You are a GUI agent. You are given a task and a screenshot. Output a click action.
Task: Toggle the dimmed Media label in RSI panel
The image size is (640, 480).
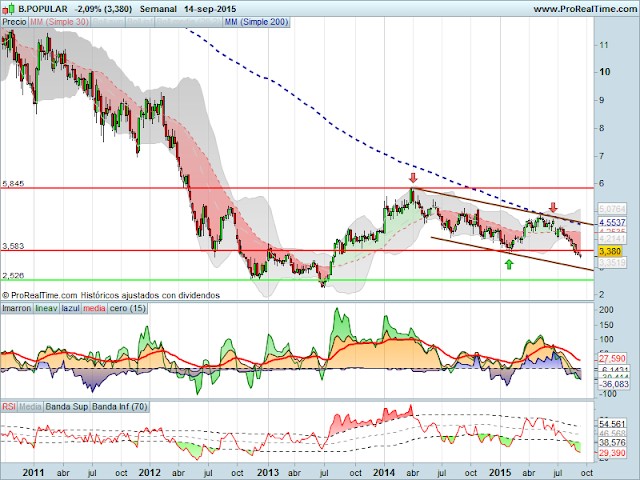coord(30,407)
